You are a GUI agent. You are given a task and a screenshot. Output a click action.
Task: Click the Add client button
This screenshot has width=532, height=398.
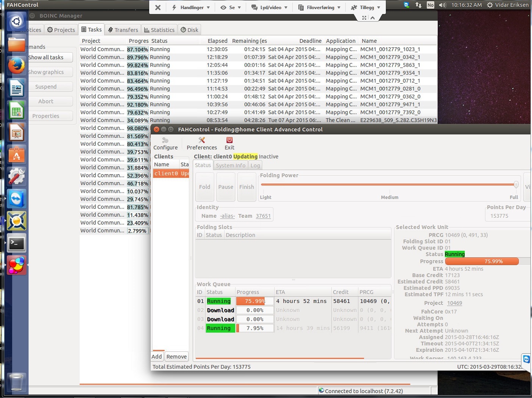[157, 357]
